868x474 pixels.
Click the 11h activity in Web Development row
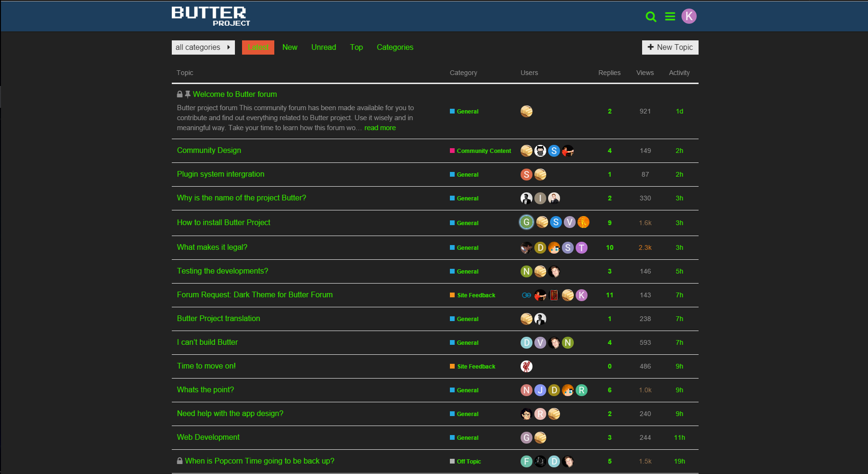680,437
